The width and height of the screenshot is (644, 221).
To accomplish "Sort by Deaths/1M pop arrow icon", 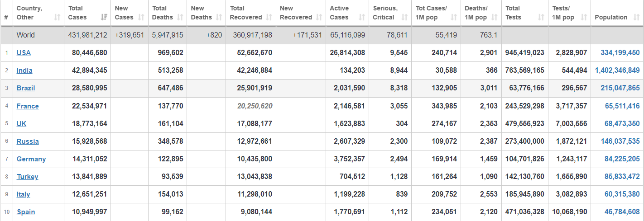I will [494, 17].
